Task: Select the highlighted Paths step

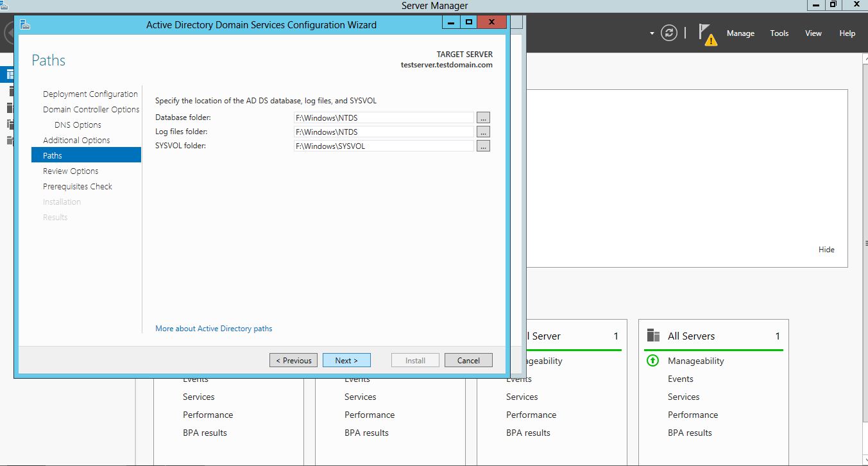Action: 86,155
